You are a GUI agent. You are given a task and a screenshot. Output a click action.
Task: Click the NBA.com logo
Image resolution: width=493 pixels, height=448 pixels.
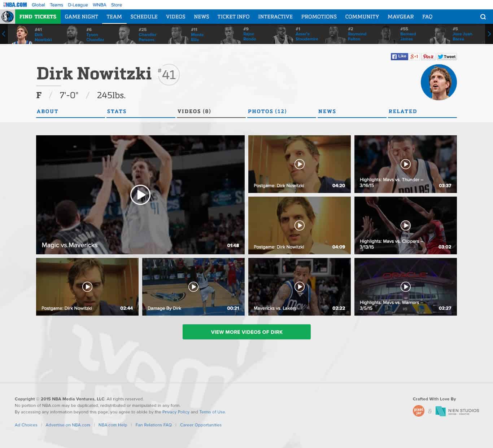click(x=15, y=5)
